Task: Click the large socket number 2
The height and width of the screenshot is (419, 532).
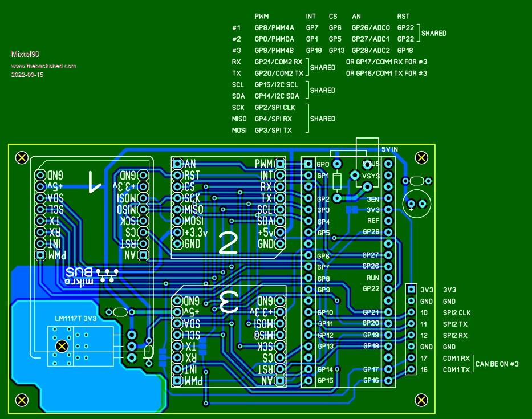Action: 228,243
